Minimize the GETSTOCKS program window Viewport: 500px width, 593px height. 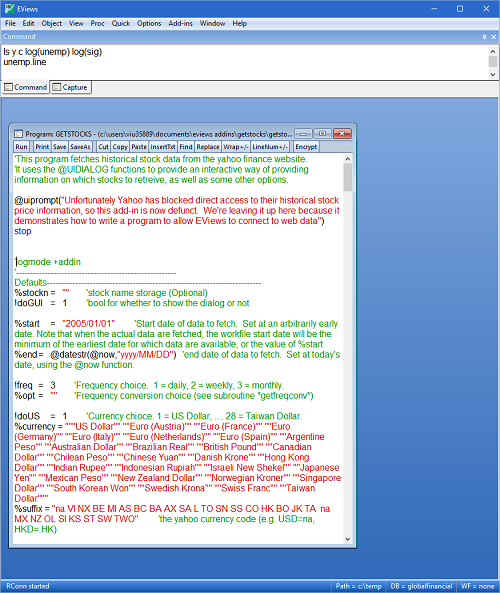pos(303,134)
